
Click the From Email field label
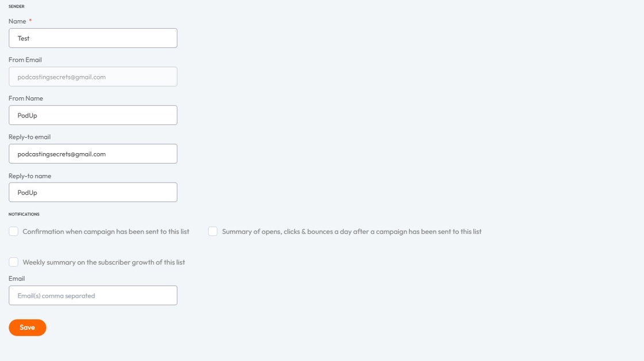pyautogui.click(x=25, y=60)
